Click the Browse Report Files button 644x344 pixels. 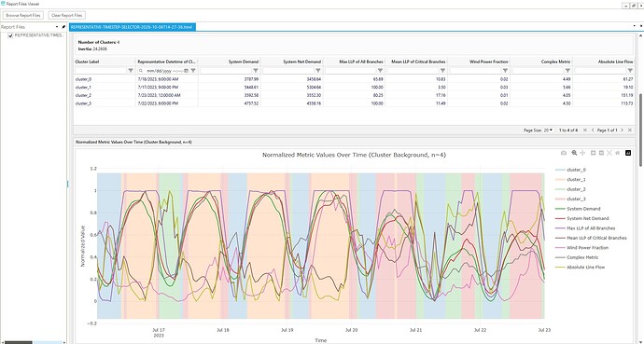tap(23, 15)
